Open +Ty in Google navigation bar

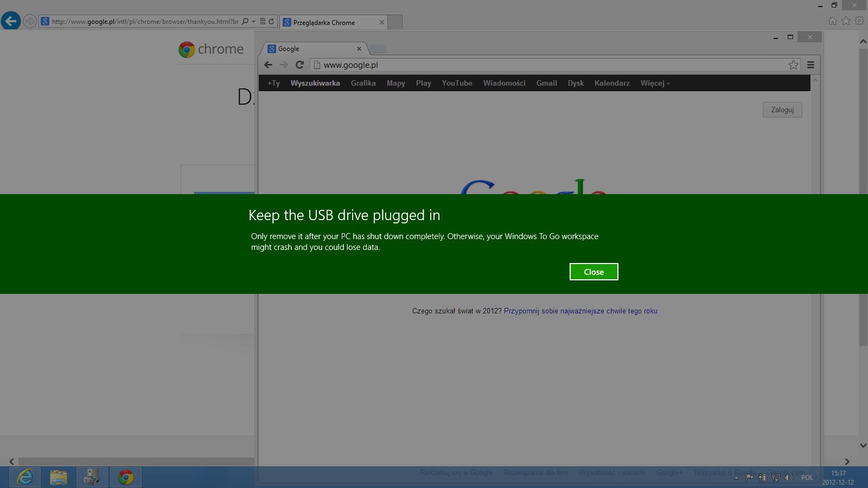[x=273, y=83]
